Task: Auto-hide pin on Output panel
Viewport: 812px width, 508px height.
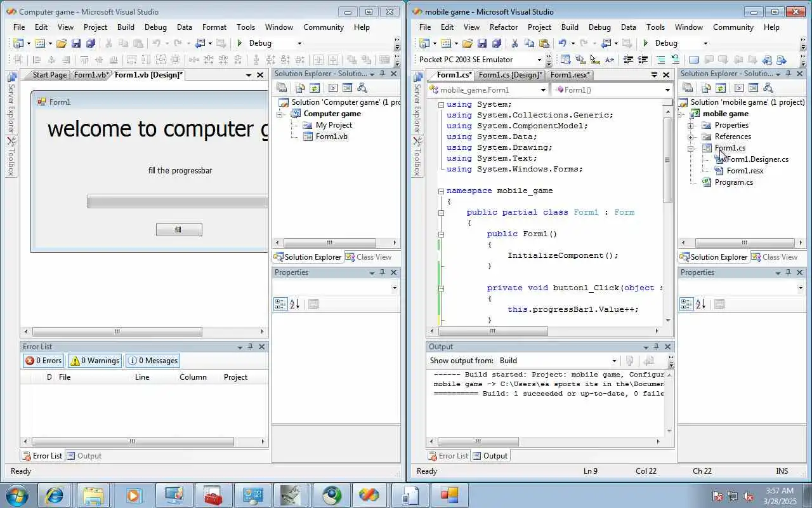Action: [656, 347]
